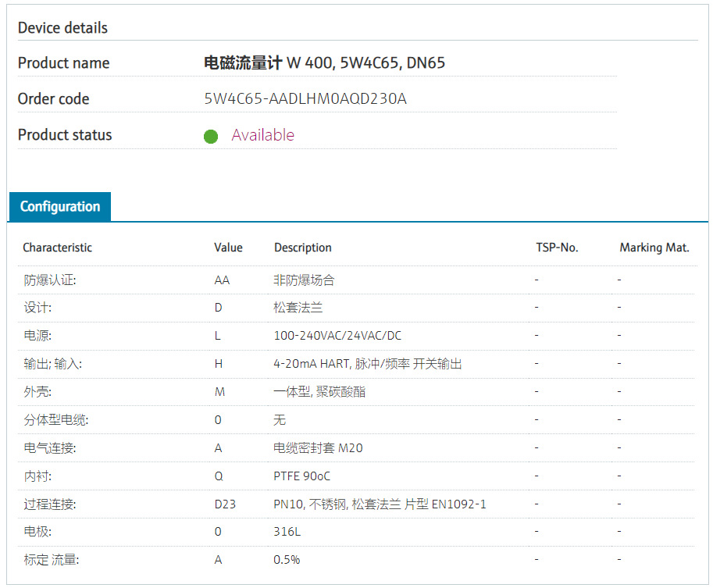Select the 过程连接 characteristic label

click(x=50, y=504)
